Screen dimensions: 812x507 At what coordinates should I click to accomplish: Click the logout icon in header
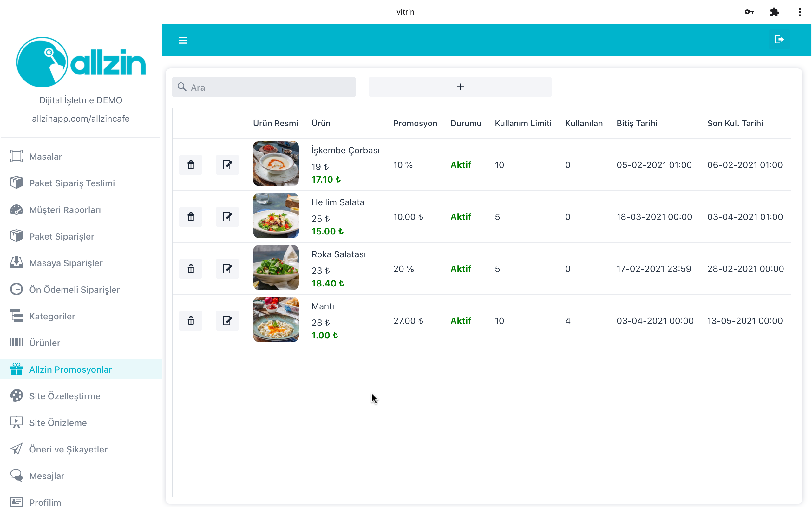pos(779,40)
